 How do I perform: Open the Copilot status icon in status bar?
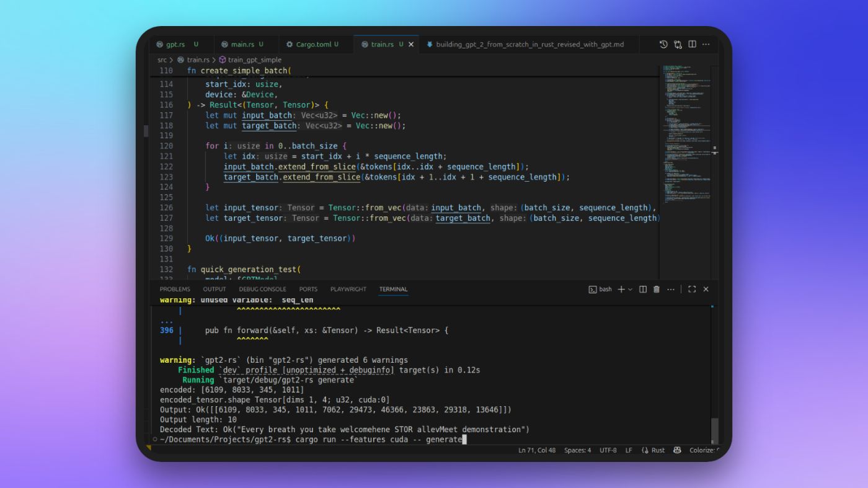(677, 450)
